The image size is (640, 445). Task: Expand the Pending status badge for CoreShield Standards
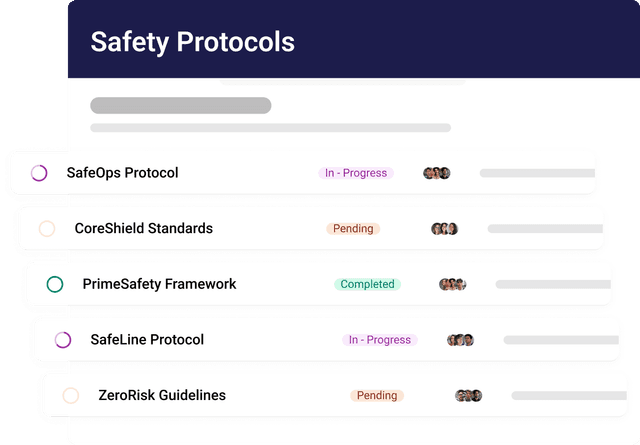pyautogui.click(x=353, y=229)
